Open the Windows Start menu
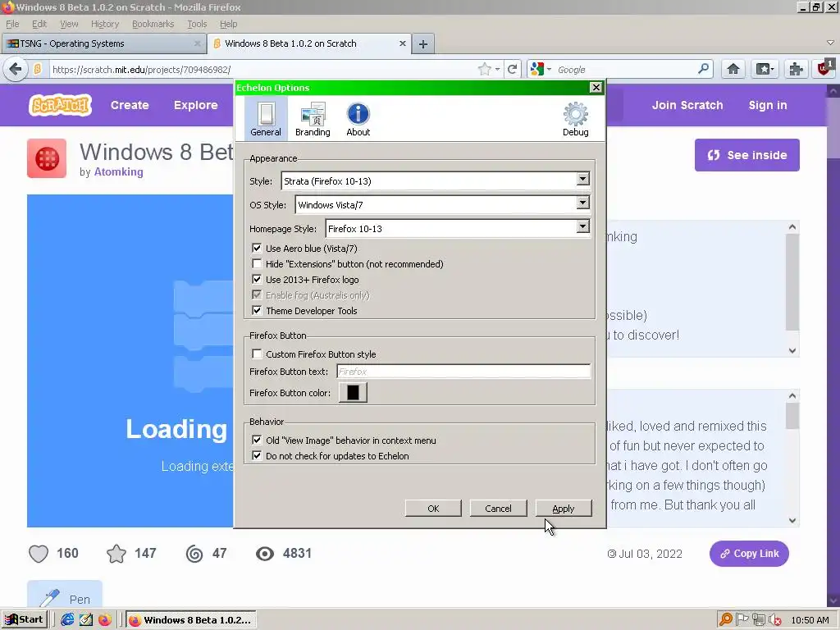840x630 pixels. [x=24, y=620]
